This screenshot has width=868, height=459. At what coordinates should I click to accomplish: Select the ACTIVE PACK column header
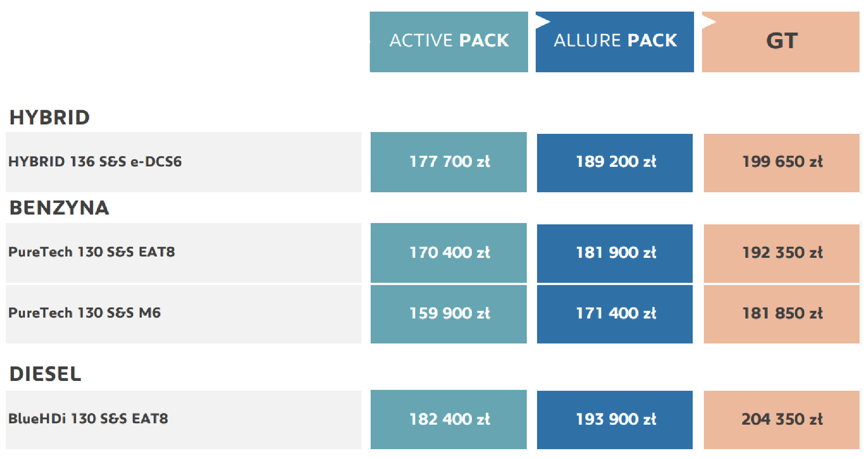tap(449, 41)
